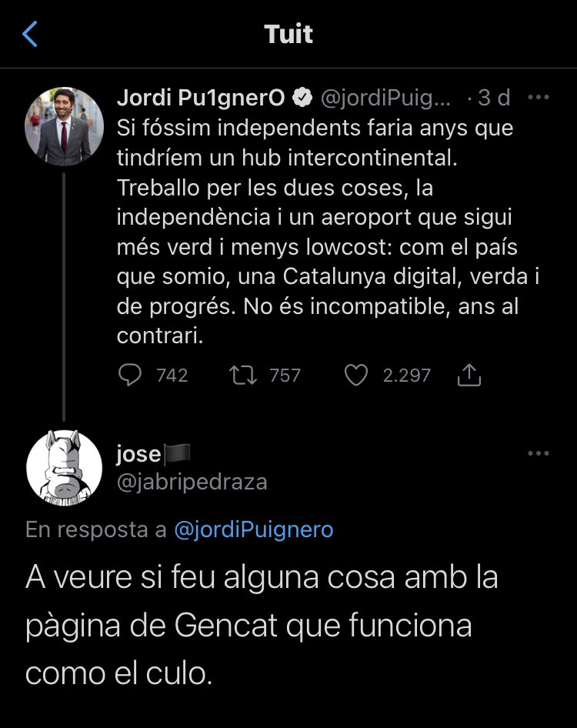
Task: Tap the share icon on Jordi's tweet
Action: coord(469,375)
